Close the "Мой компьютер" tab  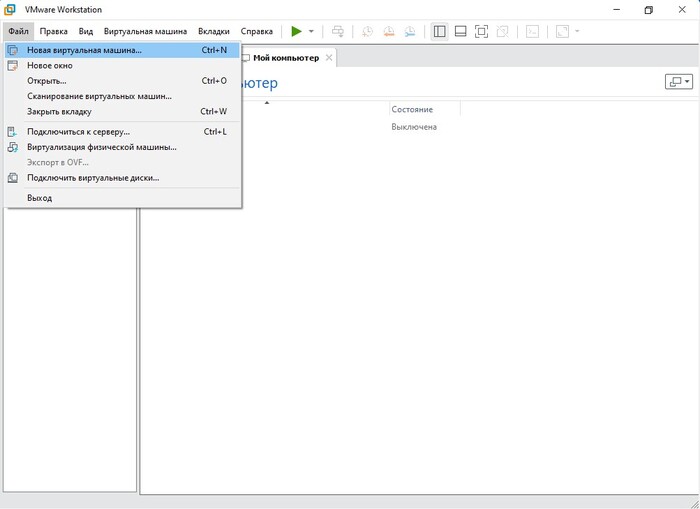coord(329,58)
